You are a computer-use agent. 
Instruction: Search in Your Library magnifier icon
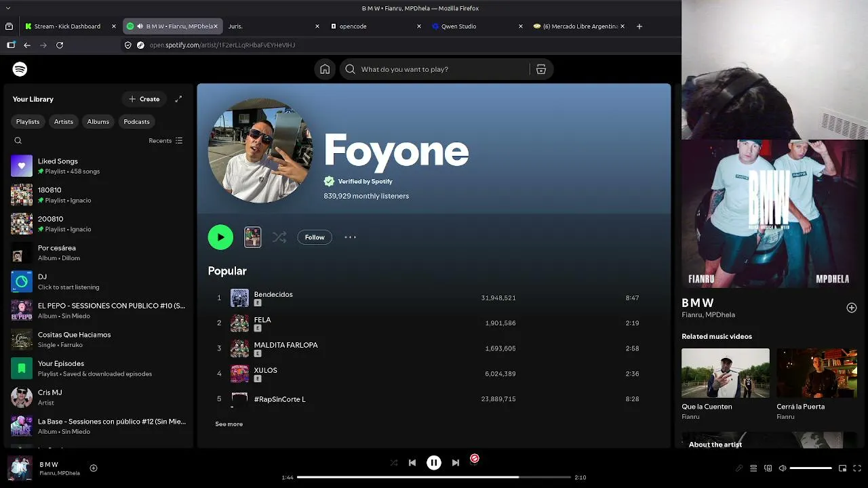(18, 141)
